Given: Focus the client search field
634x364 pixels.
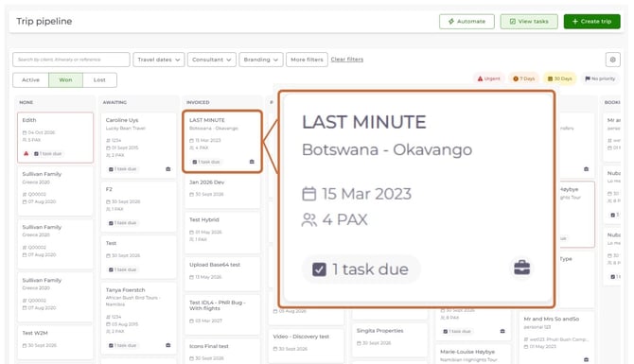Looking at the screenshot, I should coord(71,60).
